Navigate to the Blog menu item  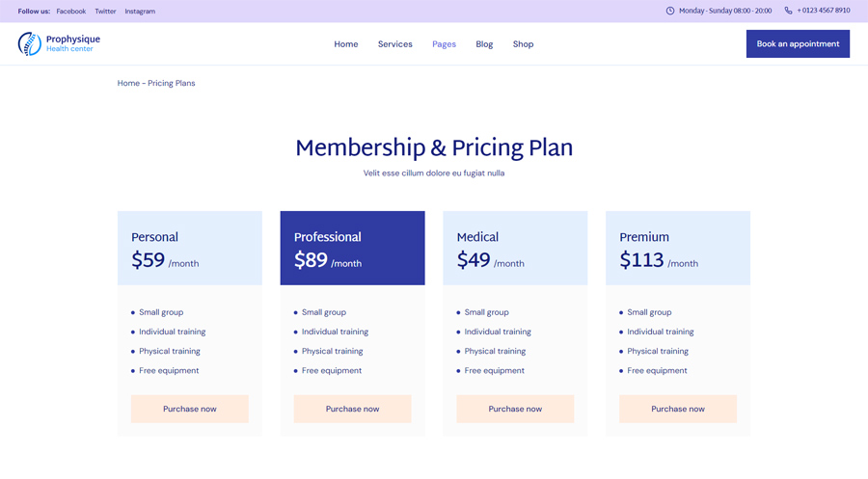coord(484,44)
